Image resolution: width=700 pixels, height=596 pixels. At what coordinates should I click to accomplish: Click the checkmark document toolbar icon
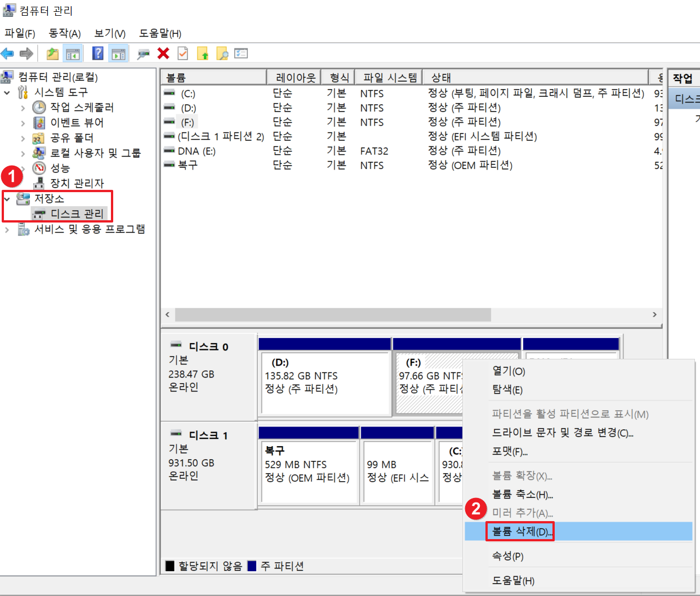coord(182,53)
